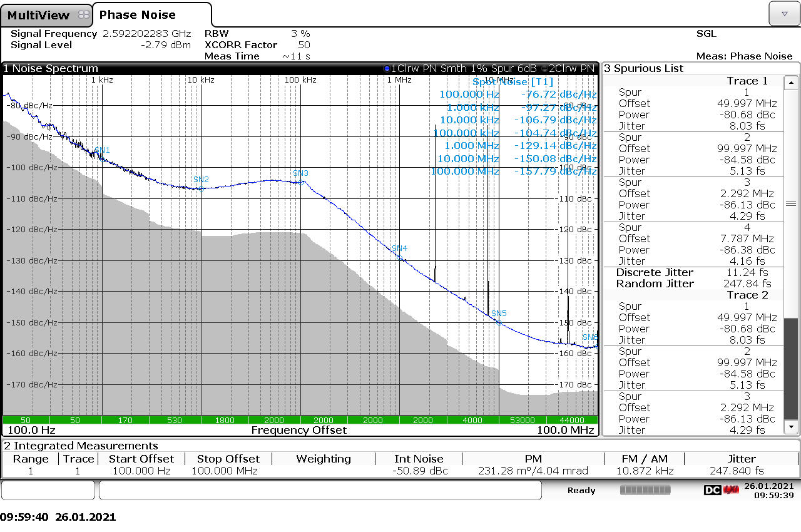Click the XCORR Factor value

(304, 45)
